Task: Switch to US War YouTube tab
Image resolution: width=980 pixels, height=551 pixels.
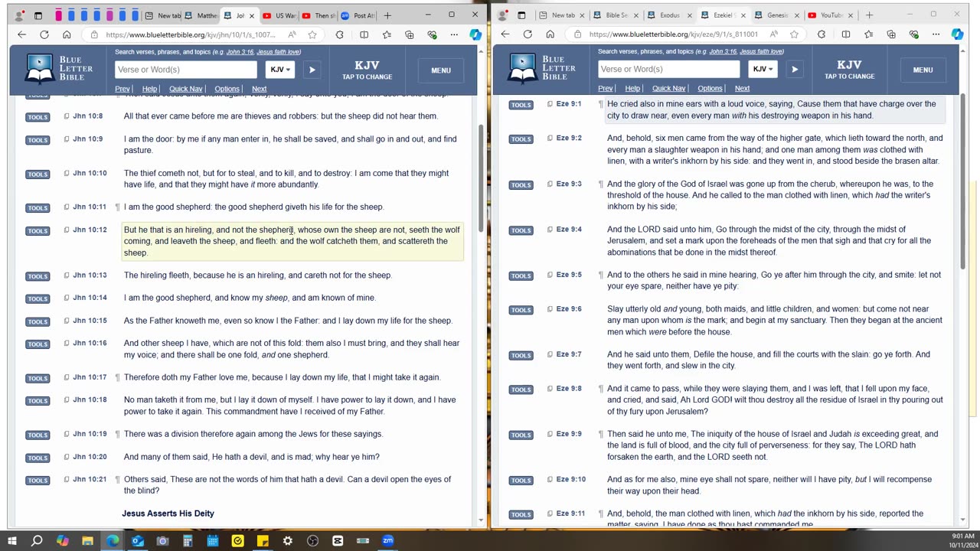Action: pyautogui.click(x=279, y=15)
